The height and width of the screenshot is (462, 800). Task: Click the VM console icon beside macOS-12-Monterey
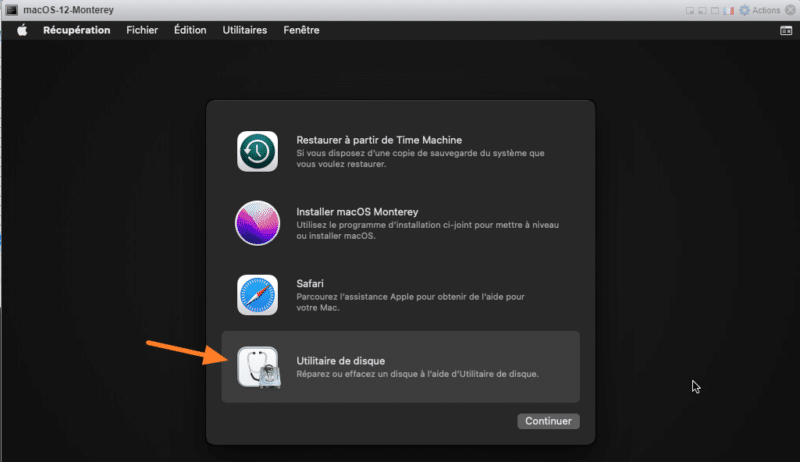pyautogui.click(x=11, y=10)
